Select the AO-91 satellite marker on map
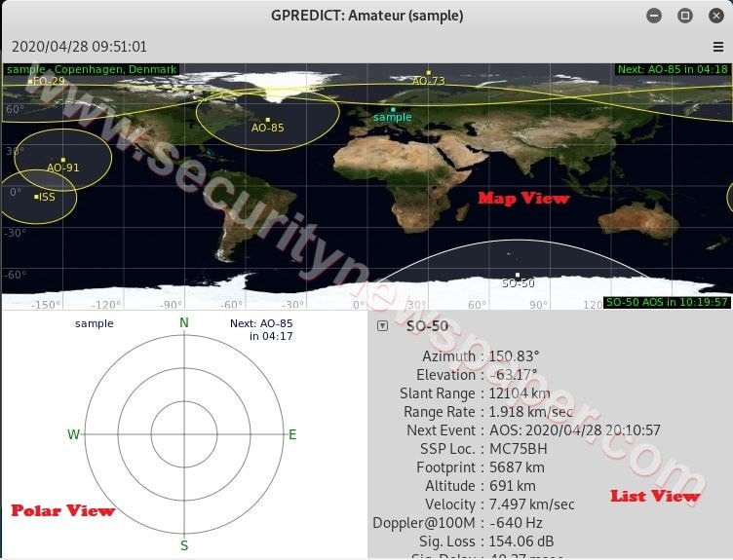The width and height of the screenshot is (733, 560). pyautogui.click(x=63, y=160)
